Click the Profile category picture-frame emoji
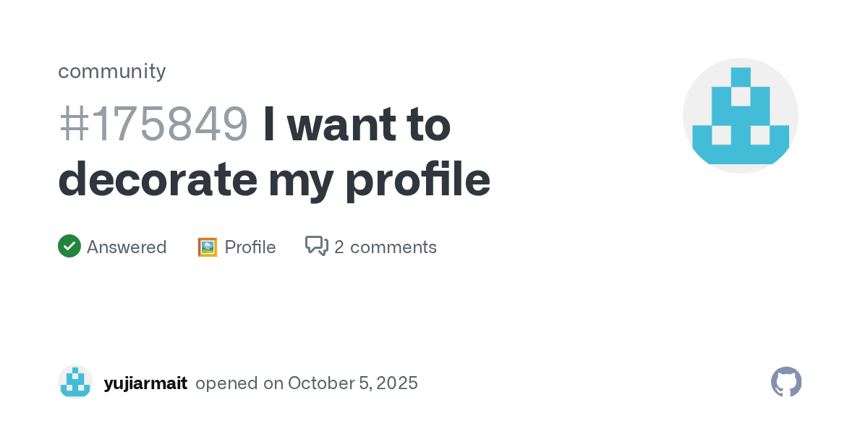The image size is (868, 434). coord(208,247)
